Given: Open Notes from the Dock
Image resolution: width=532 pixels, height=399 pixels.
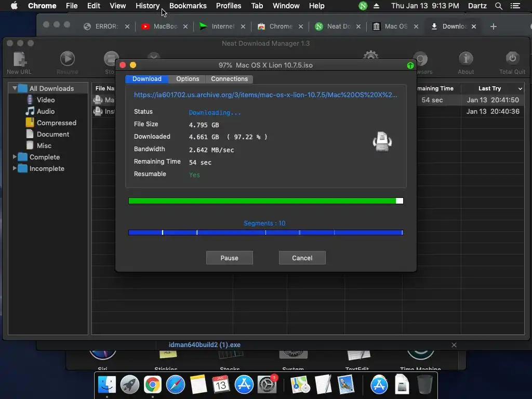Looking at the screenshot, I should coord(198,384).
